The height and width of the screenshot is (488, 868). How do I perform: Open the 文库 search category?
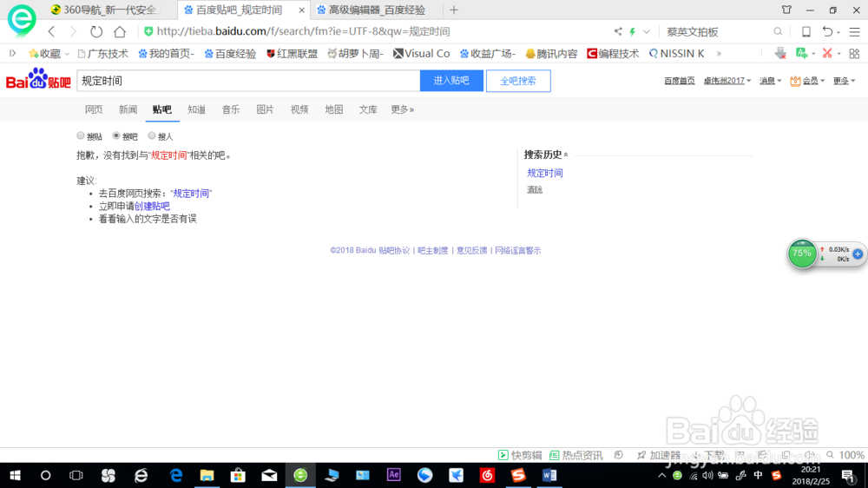point(368,109)
